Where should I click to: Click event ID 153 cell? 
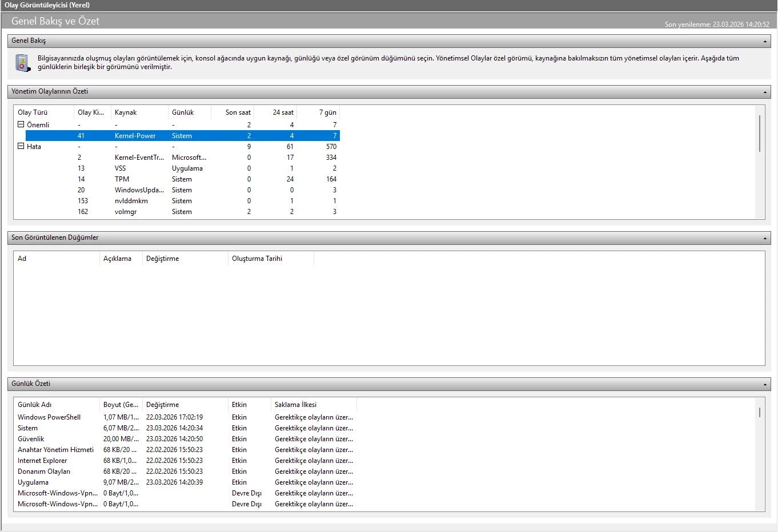click(83, 201)
